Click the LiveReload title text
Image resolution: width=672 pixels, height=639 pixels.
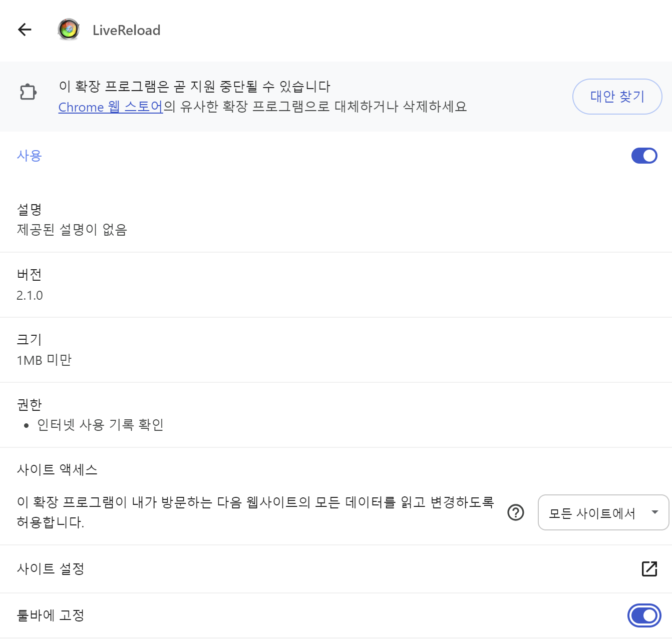click(x=127, y=30)
